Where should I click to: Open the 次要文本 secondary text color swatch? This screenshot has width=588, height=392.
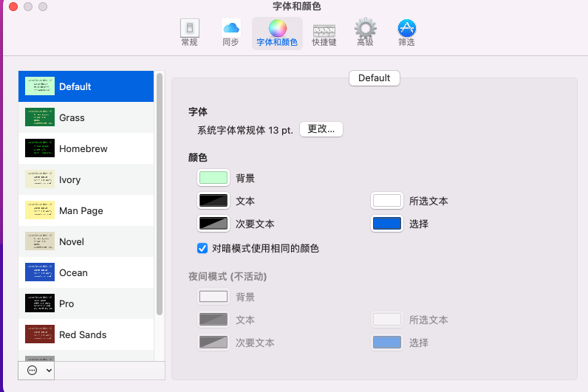coord(213,224)
